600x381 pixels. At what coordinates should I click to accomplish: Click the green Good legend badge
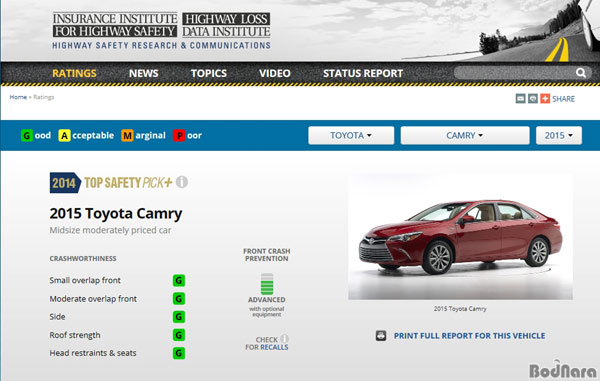27,135
